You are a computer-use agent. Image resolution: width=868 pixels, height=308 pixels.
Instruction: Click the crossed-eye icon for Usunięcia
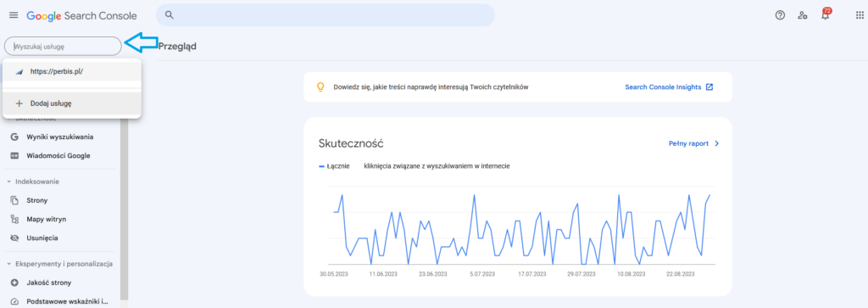click(15, 238)
